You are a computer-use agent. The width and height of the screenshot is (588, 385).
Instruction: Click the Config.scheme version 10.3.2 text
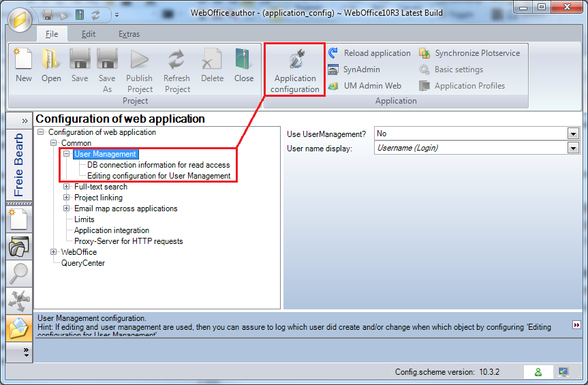(447, 372)
